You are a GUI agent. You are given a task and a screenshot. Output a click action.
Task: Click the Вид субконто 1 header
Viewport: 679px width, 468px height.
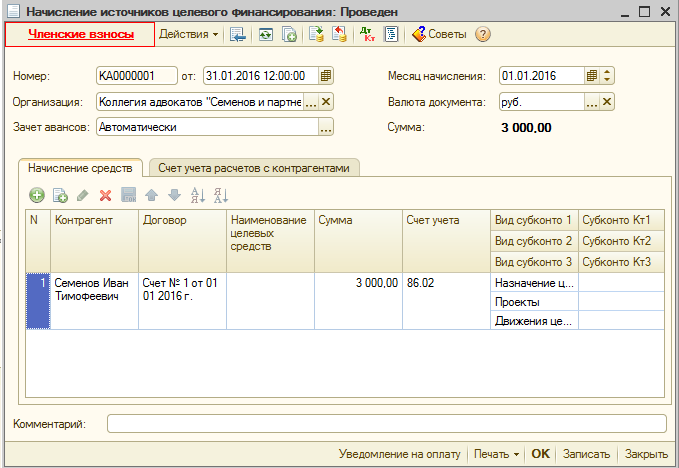point(534,220)
